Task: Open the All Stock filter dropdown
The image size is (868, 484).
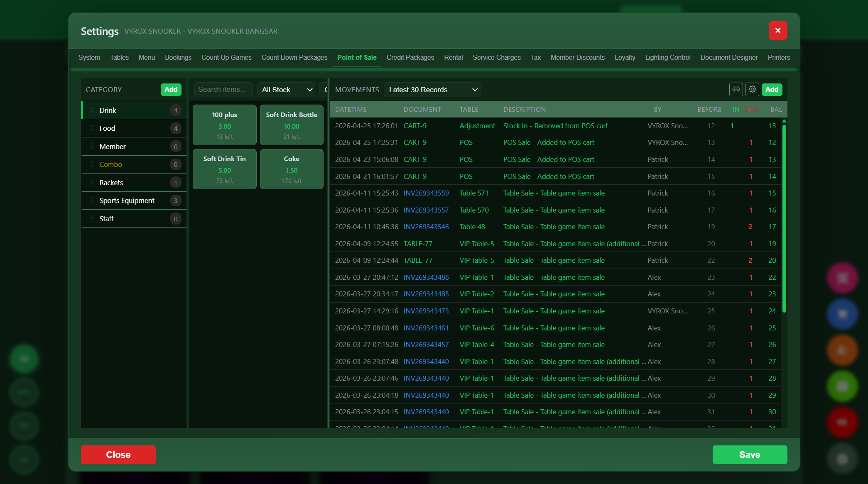Action: [x=286, y=90]
